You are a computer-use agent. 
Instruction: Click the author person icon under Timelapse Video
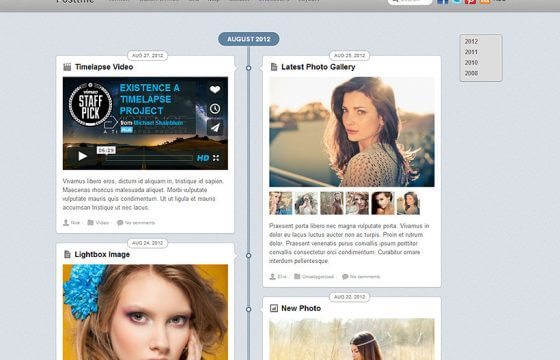[x=66, y=222]
